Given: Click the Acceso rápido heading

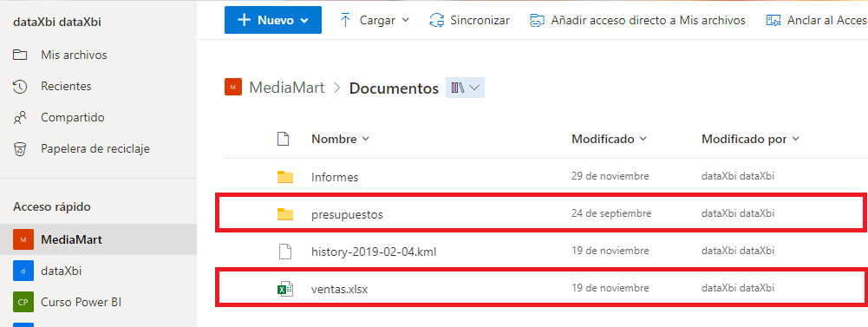Looking at the screenshot, I should click(x=52, y=207).
